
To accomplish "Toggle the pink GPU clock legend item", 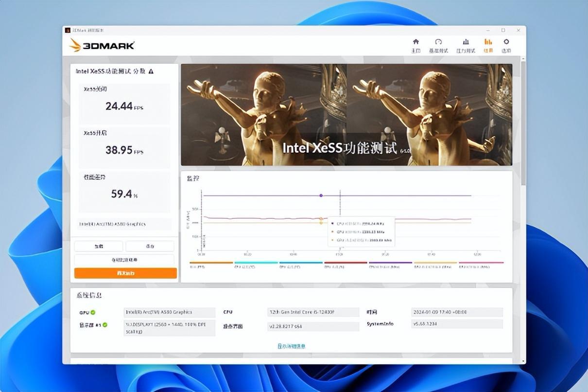I will 481,265.
